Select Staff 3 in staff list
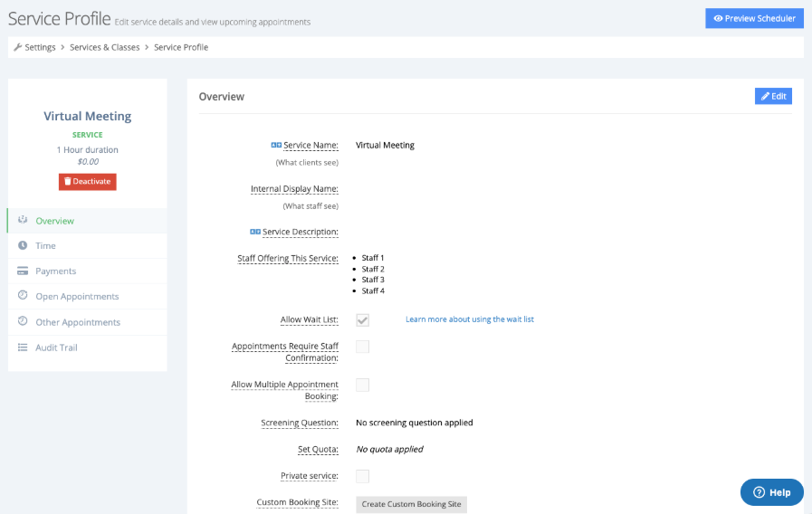The image size is (812, 514). tap(373, 280)
